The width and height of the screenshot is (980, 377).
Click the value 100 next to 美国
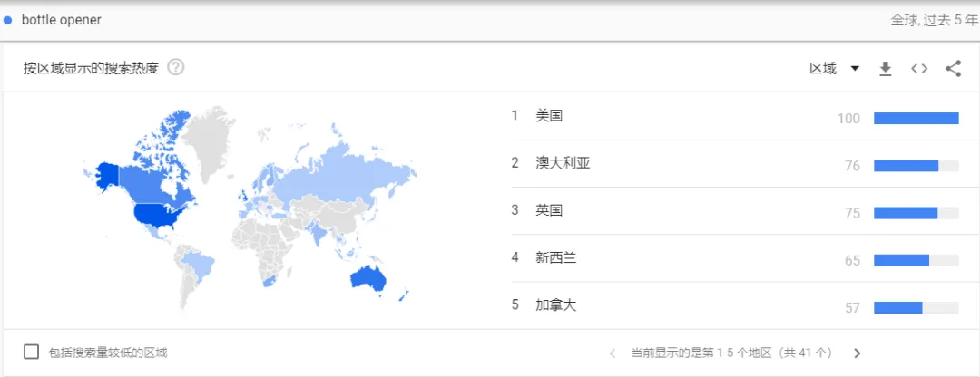pos(848,119)
